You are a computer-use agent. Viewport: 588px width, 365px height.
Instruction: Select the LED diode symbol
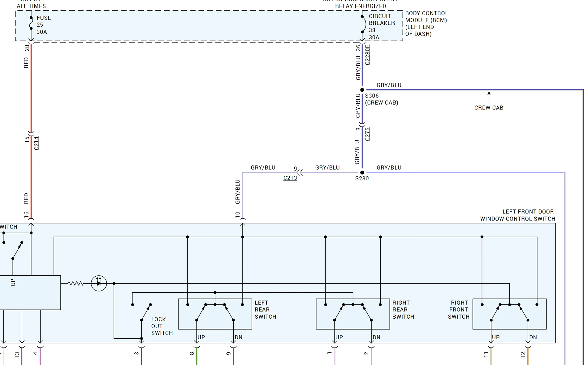coord(99,283)
